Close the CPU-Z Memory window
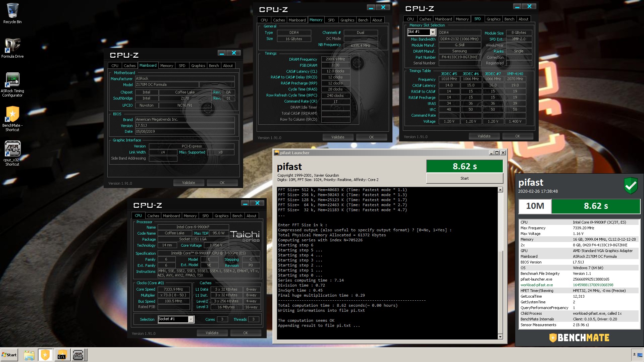Screen dimensions: 644x362 [383, 7]
